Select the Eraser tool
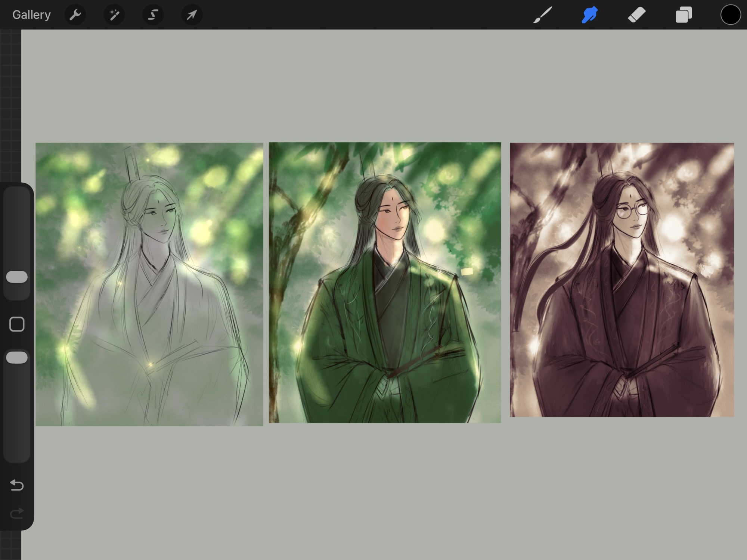Image resolution: width=747 pixels, height=560 pixels. 636,15
